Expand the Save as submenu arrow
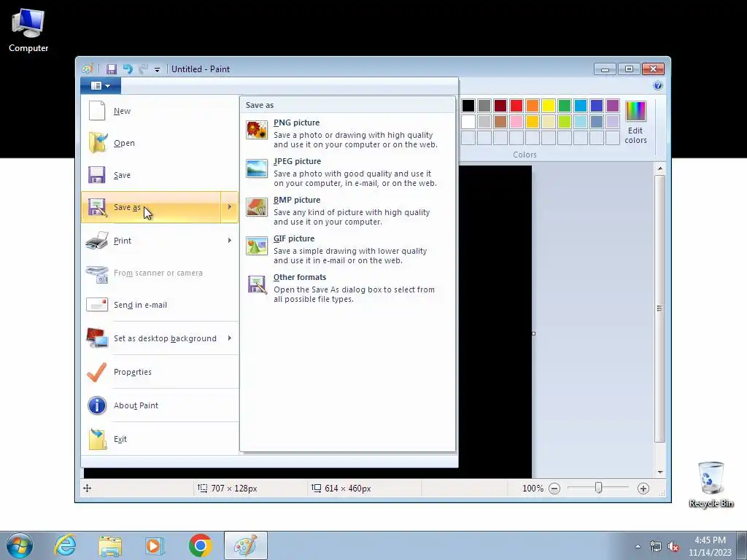This screenshot has height=560, width=747. 230,206
